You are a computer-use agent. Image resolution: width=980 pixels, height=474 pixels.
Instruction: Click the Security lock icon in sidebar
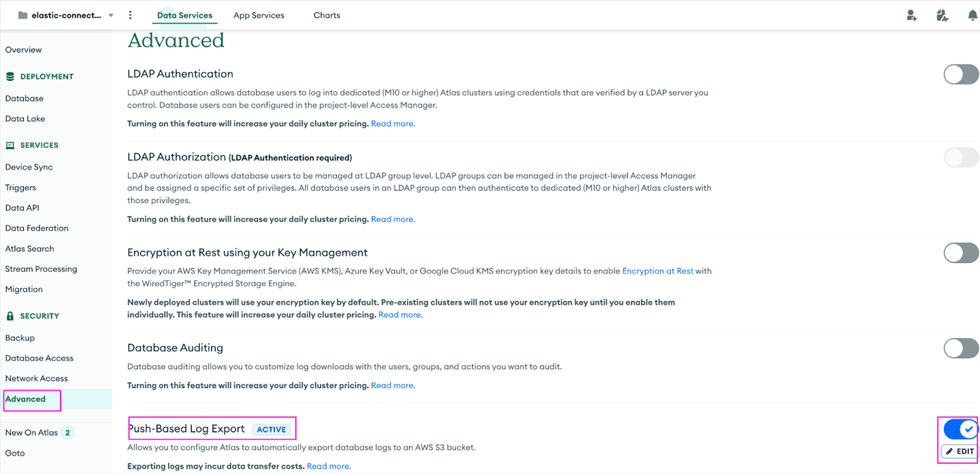click(x=10, y=316)
